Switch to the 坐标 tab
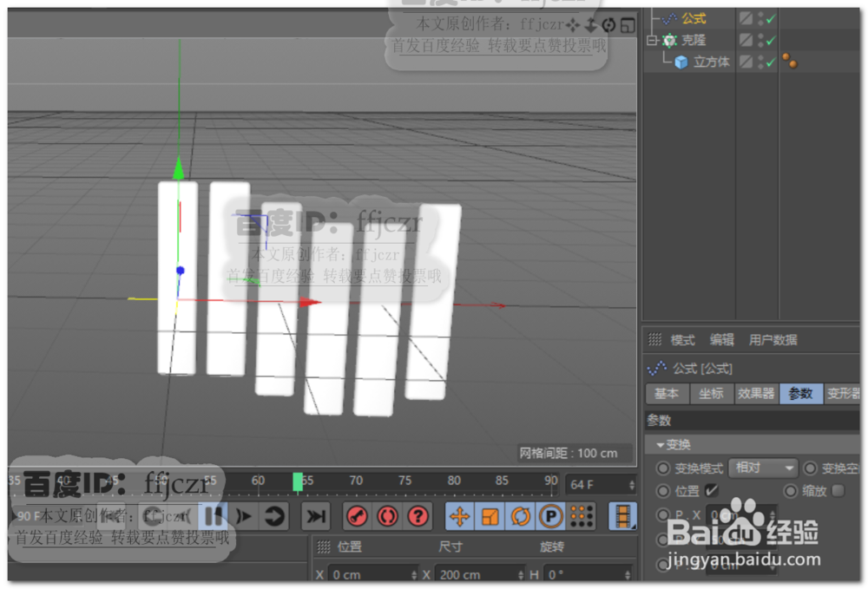This screenshot has width=868, height=589. (712, 394)
